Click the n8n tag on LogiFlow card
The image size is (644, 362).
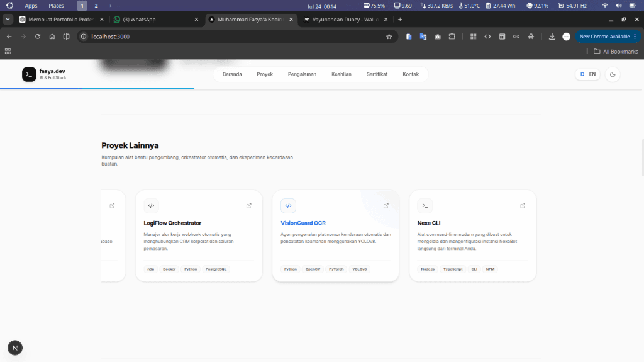[x=151, y=269]
